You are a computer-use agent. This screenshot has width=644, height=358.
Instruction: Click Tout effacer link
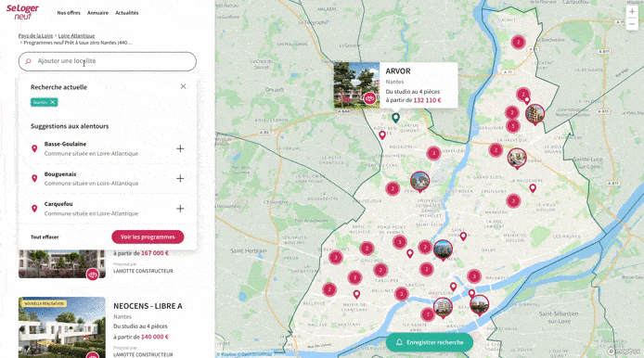(45, 237)
